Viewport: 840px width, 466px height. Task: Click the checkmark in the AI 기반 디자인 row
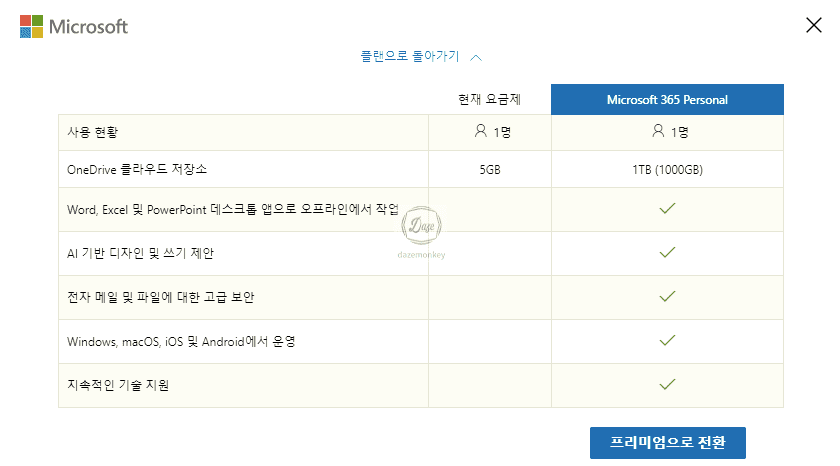tap(667, 252)
